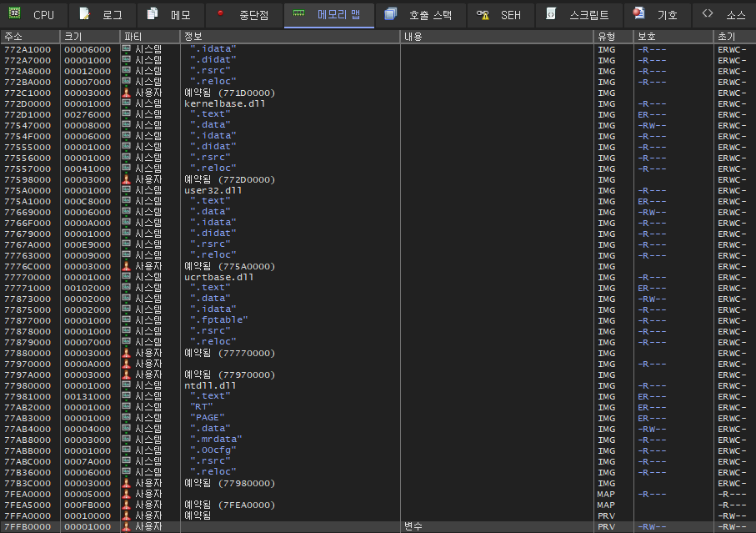Sort by the 주소 column header

click(30, 37)
